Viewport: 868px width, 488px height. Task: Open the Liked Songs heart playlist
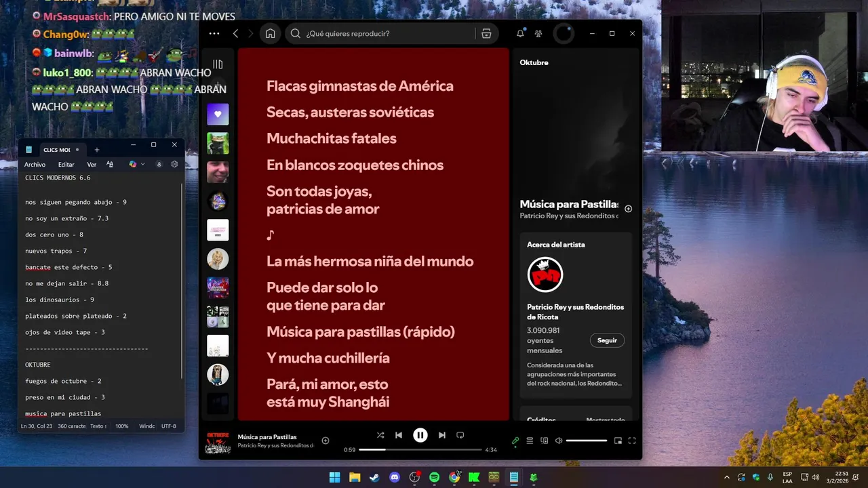pyautogui.click(x=218, y=114)
